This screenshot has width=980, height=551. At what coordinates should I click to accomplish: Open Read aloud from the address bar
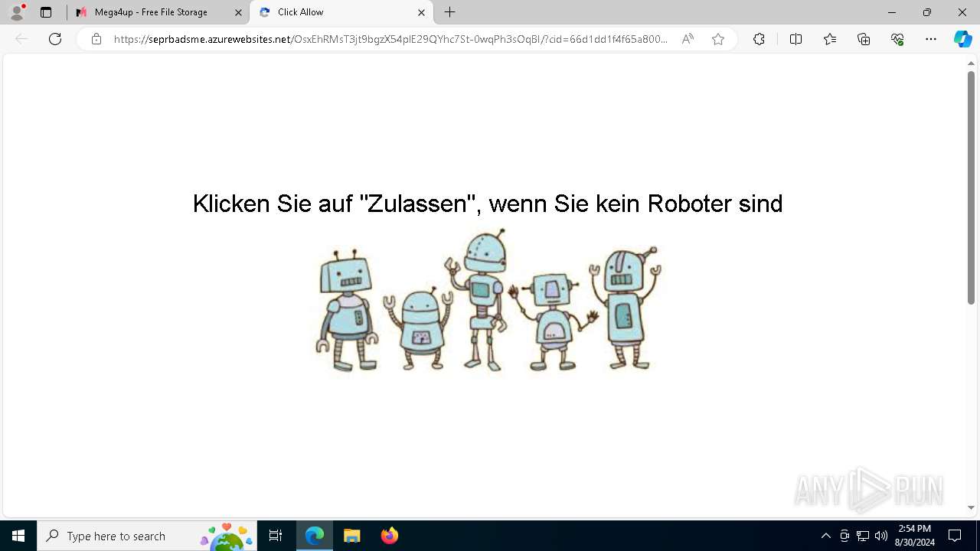688,39
